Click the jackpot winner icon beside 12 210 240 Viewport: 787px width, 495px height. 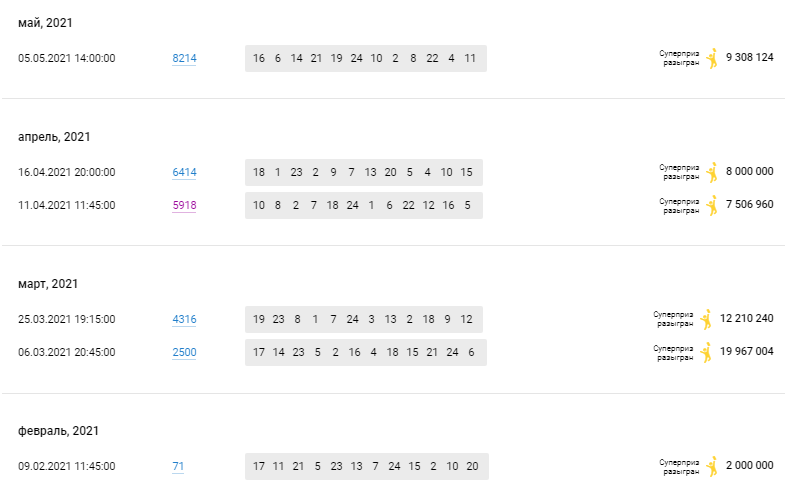(x=706, y=319)
